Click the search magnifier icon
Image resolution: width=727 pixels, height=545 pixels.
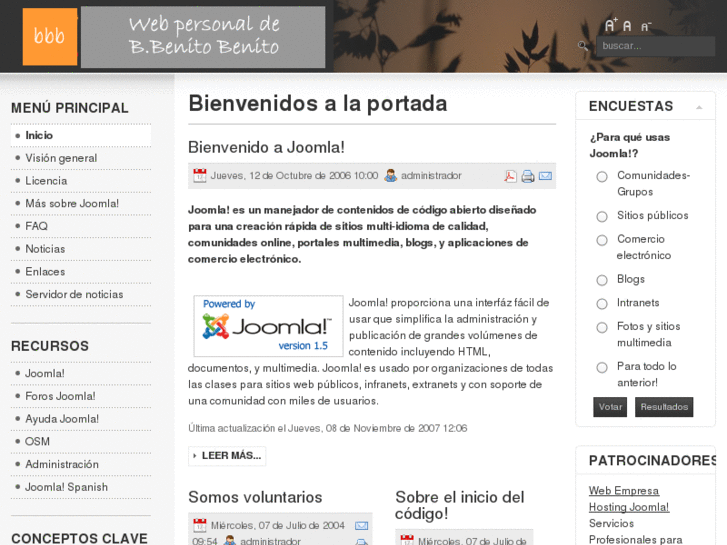click(583, 45)
